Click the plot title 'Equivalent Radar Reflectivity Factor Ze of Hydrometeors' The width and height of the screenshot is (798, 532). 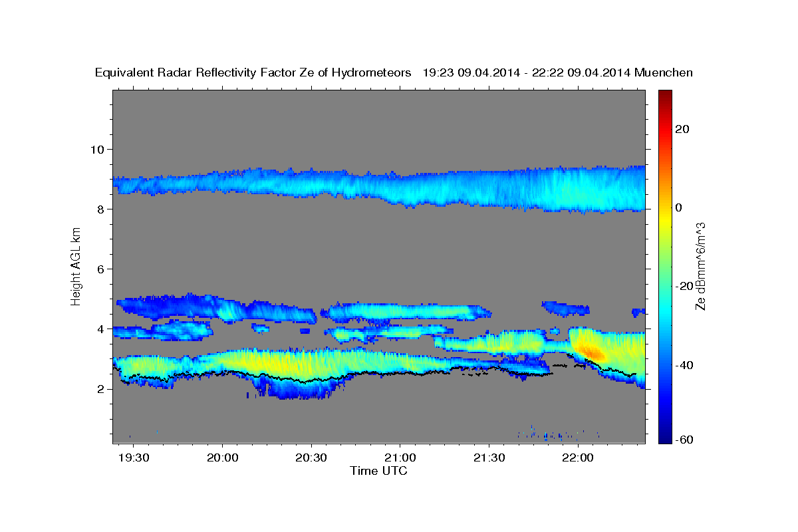(x=253, y=72)
